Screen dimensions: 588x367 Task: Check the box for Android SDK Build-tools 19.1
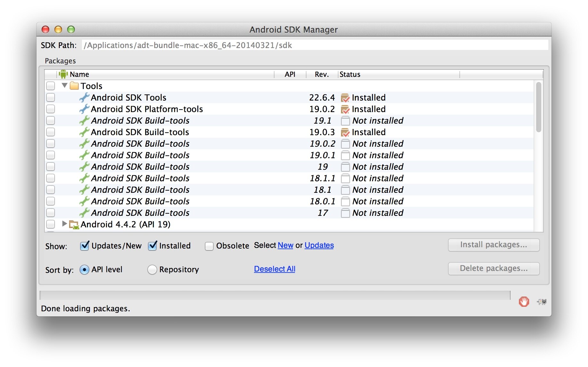(51, 121)
